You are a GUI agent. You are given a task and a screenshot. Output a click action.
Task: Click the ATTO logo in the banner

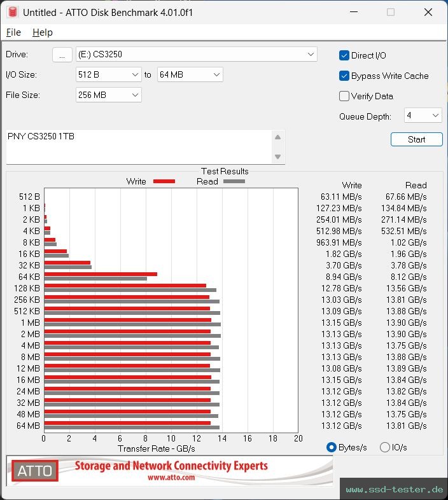pyautogui.click(x=35, y=471)
